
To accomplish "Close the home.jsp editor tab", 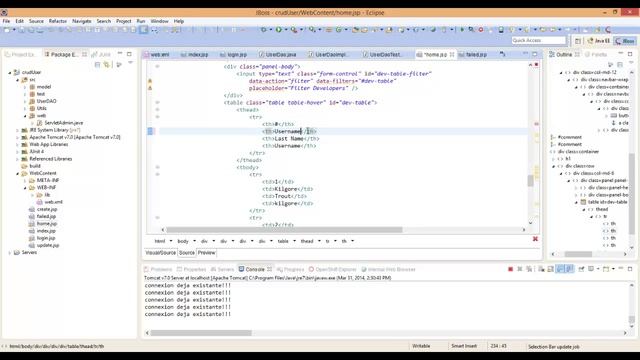I will click(452, 54).
